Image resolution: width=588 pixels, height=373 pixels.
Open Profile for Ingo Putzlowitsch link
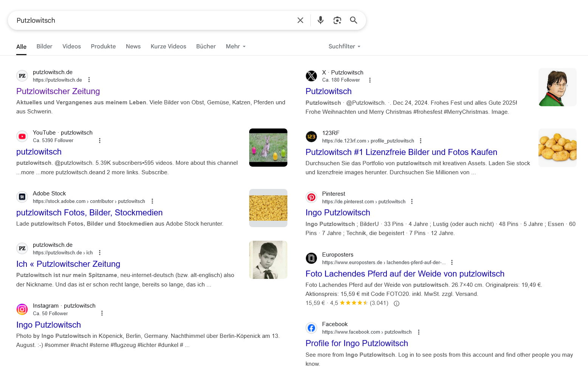coord(357,343)
